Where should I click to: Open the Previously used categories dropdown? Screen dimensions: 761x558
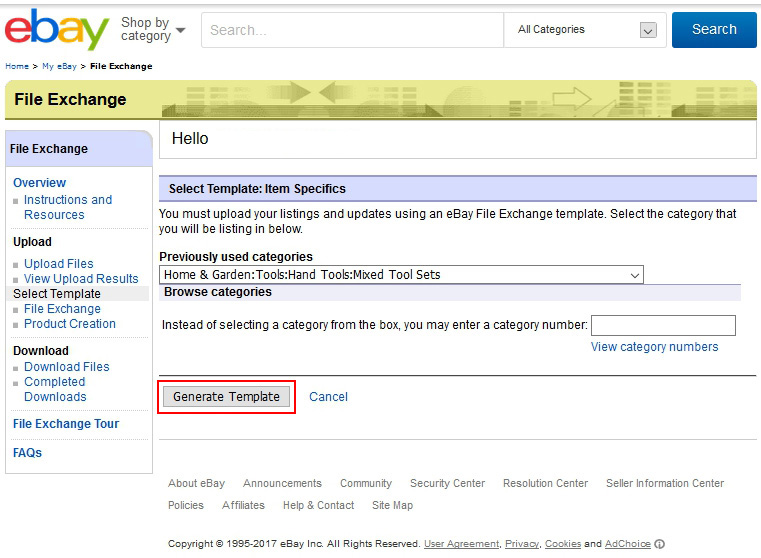tap(401, 274)
